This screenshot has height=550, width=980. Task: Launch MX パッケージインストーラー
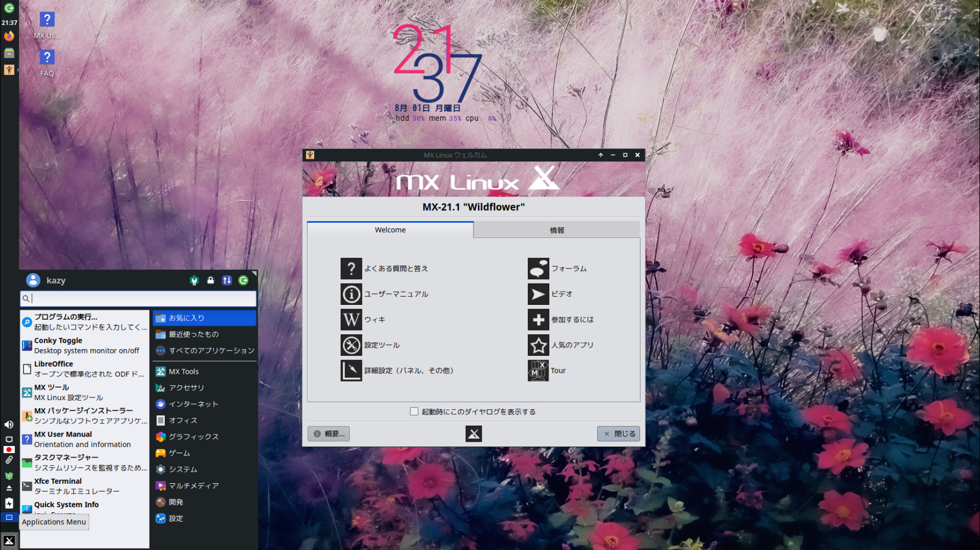click(x=84, y=416)
